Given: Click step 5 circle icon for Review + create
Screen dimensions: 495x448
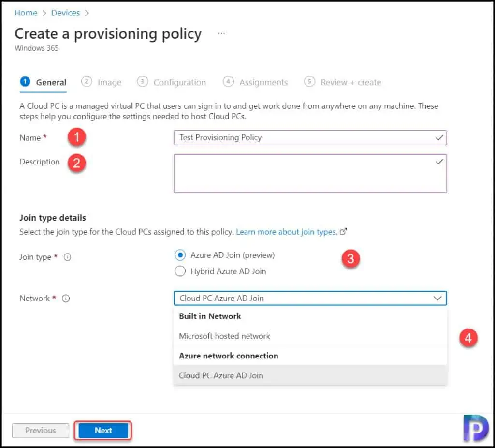Looking at the screenshot, I should tap(310, 82).
